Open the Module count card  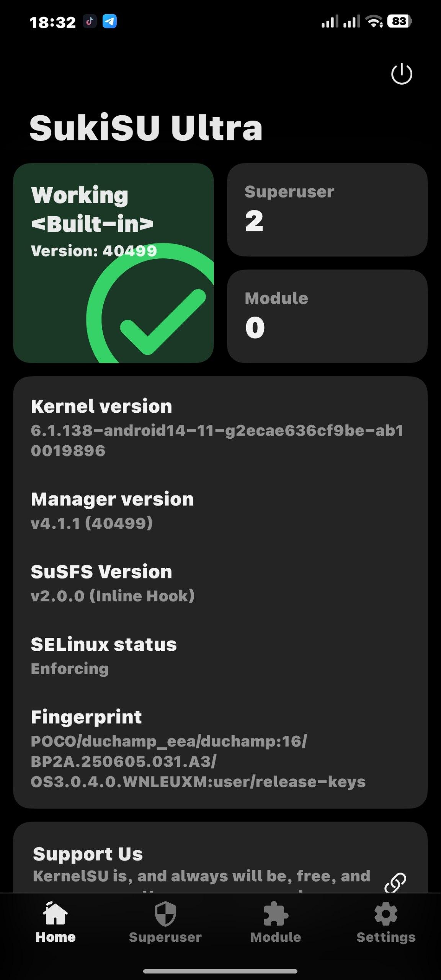pos(327,316)
